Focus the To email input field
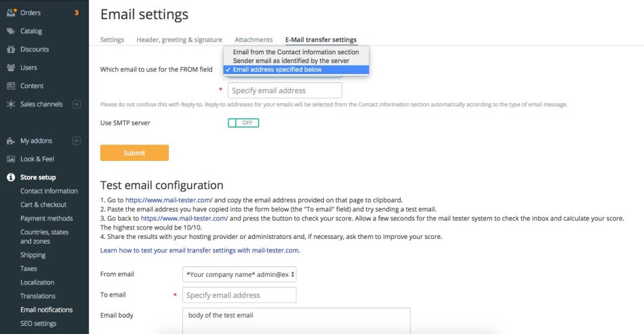This screenshot has width=644, height=334. (239, 295)
